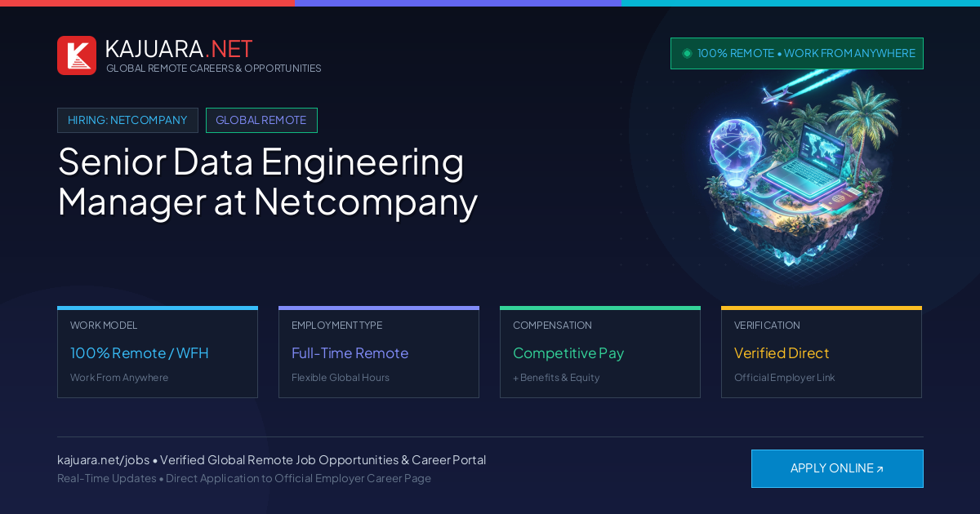
Task: Open the VERIFICATION card
Action: click(822, 352)
